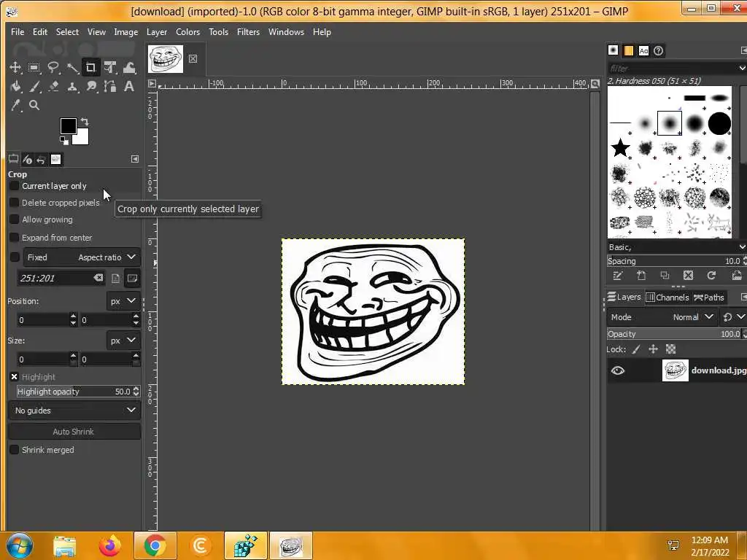747x560 pixels.
Task: Open the Images tab in toolbox dock
Action: (55, 159)
